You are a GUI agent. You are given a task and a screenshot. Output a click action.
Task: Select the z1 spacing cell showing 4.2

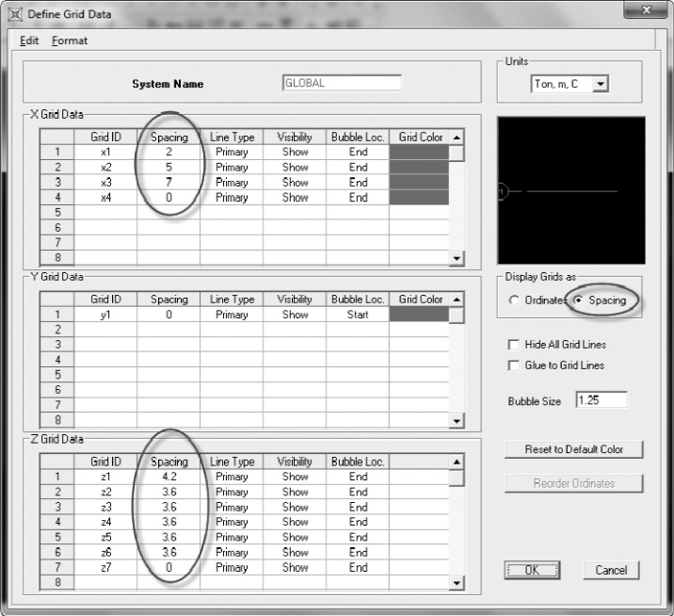[x=168, y=477]
